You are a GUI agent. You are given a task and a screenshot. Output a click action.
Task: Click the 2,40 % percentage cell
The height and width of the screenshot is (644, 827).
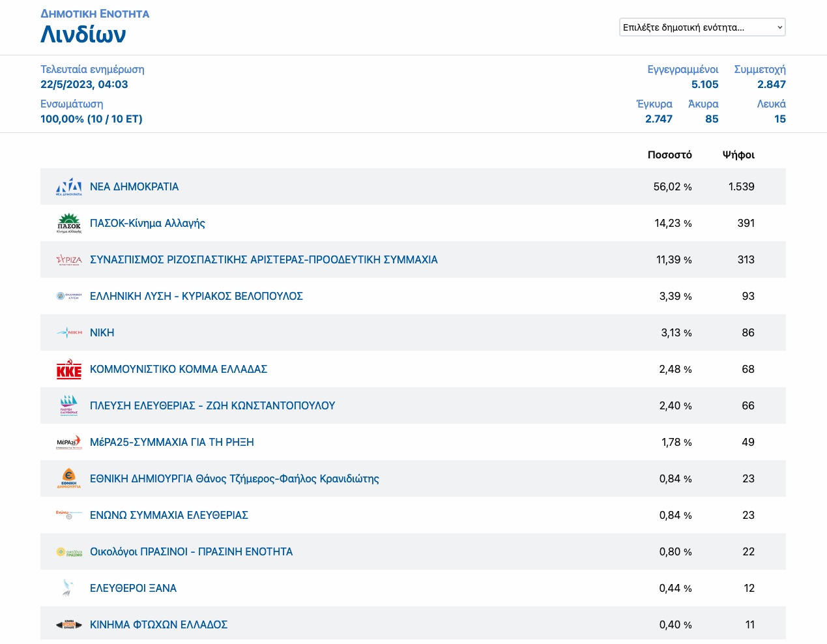point(676,405)
